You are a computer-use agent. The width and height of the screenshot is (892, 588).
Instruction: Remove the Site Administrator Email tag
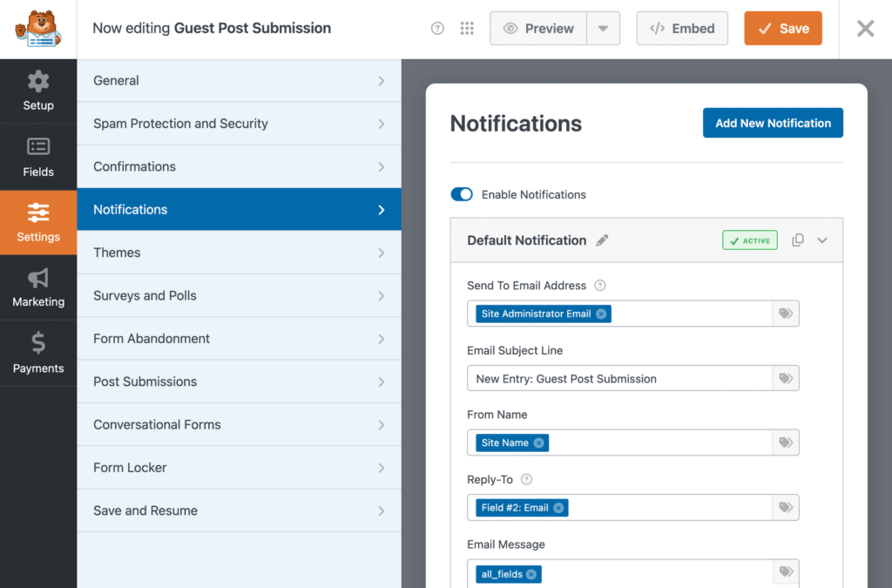pos(601,314)
